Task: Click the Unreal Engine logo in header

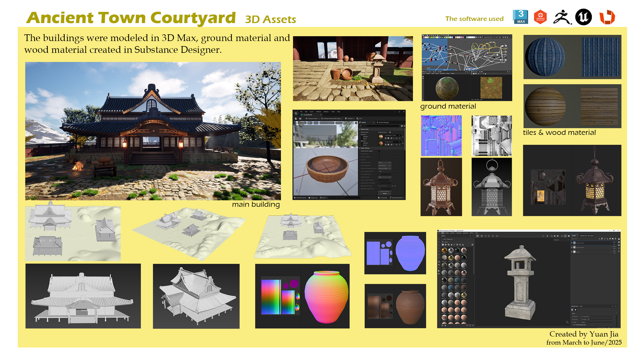Action: [x=584, y=17]
